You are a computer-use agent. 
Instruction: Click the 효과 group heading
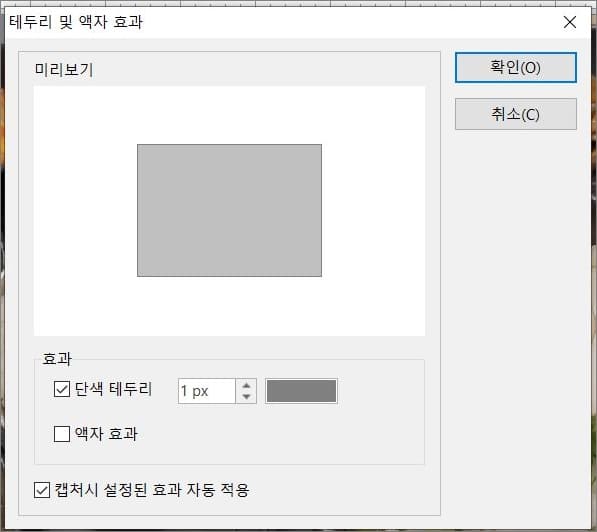point(57,359)
